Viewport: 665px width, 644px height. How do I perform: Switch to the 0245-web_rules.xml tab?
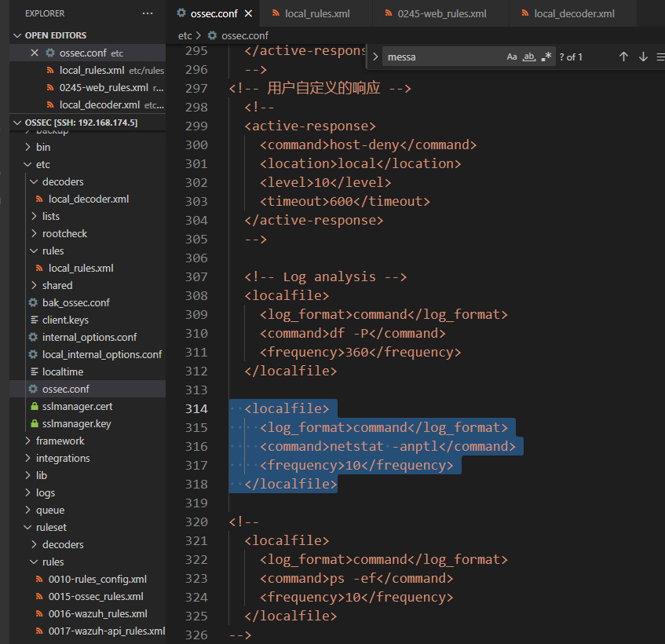(440, 13)
